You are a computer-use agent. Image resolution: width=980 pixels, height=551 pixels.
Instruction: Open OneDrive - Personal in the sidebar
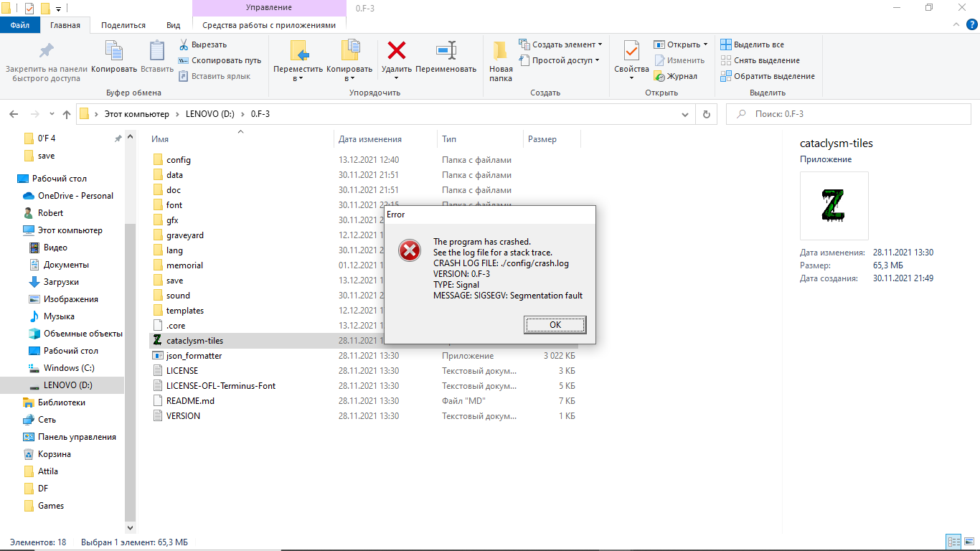pos(75,196)
